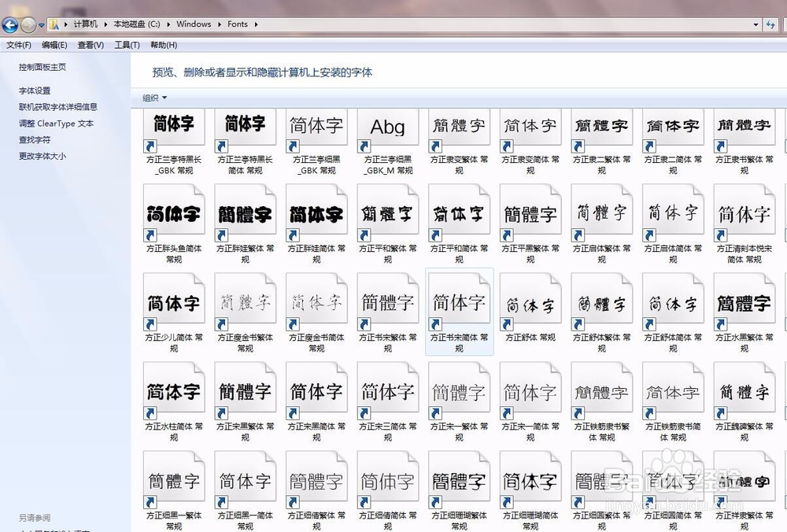Screen dimensions: 787x532
Task: Select font 方正隶二简体 常规
Action: [x=673, y=142]
